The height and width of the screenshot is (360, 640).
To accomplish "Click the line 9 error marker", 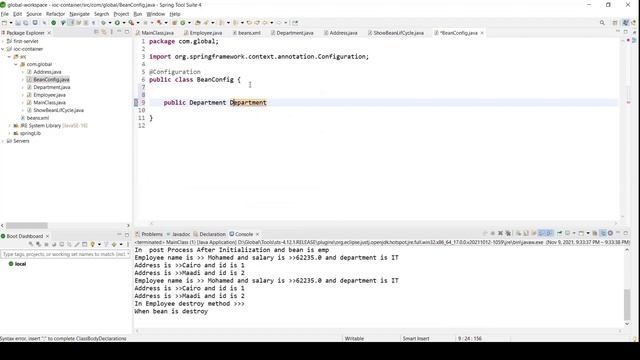I will click(136, 102).
